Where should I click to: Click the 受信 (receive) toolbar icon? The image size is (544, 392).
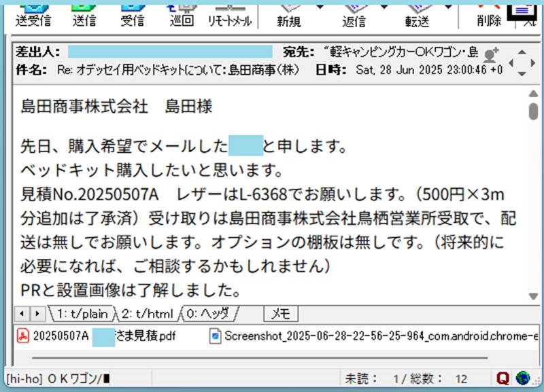[132, 15]
